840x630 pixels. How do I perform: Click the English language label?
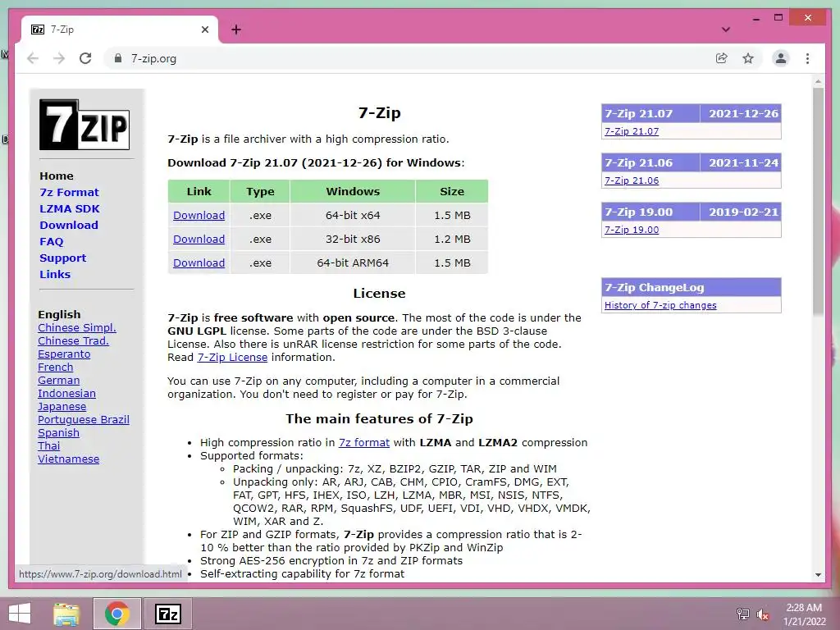[59, 314]
